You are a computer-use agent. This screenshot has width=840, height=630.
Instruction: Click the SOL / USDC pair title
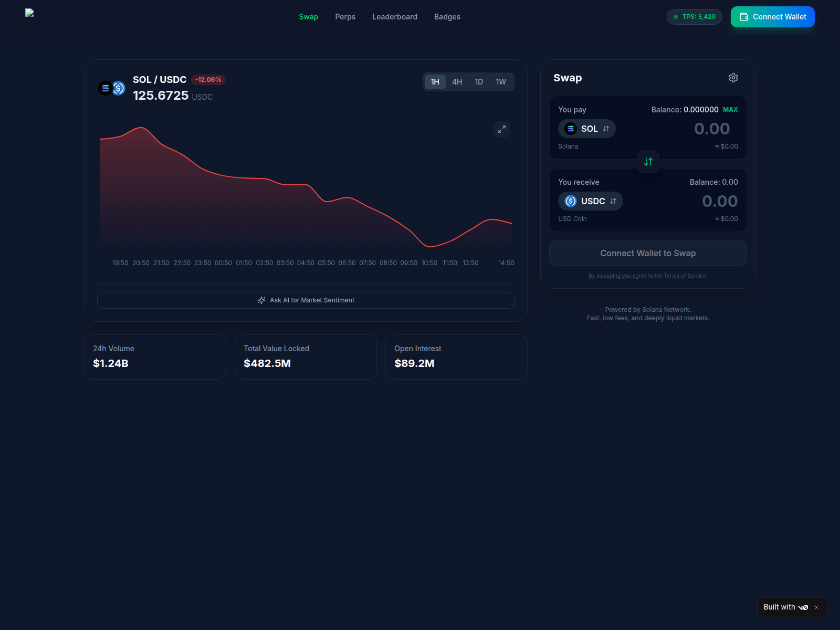tap(160, 80)
